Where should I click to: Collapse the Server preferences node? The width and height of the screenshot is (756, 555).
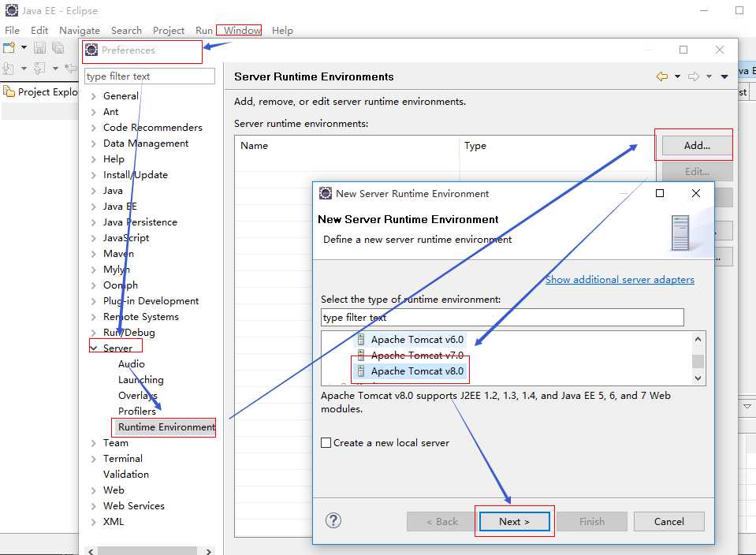coord(94,348)
